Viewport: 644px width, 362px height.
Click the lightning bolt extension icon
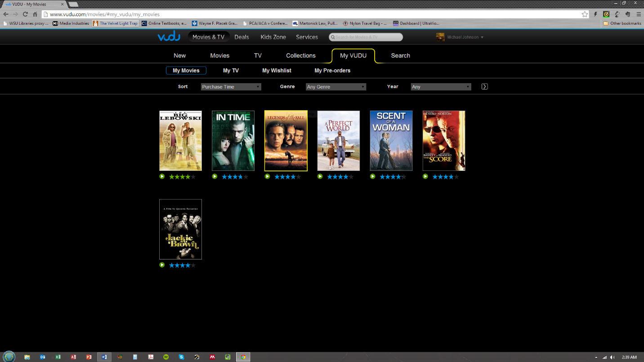point(595,14)
